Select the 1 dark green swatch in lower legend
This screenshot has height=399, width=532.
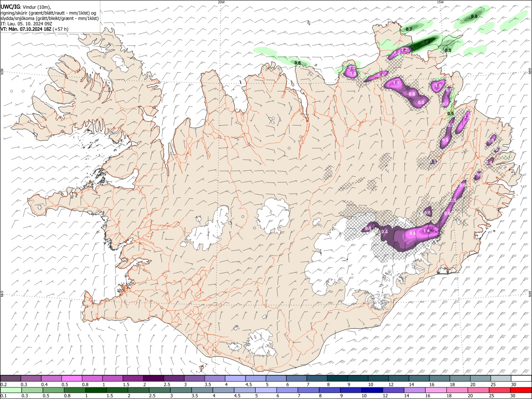point(96,390)
